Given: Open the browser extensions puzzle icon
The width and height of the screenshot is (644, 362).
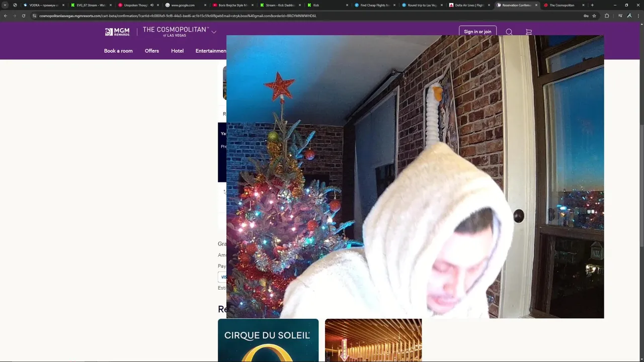Looking at the screenshot, I should point(607,16).
